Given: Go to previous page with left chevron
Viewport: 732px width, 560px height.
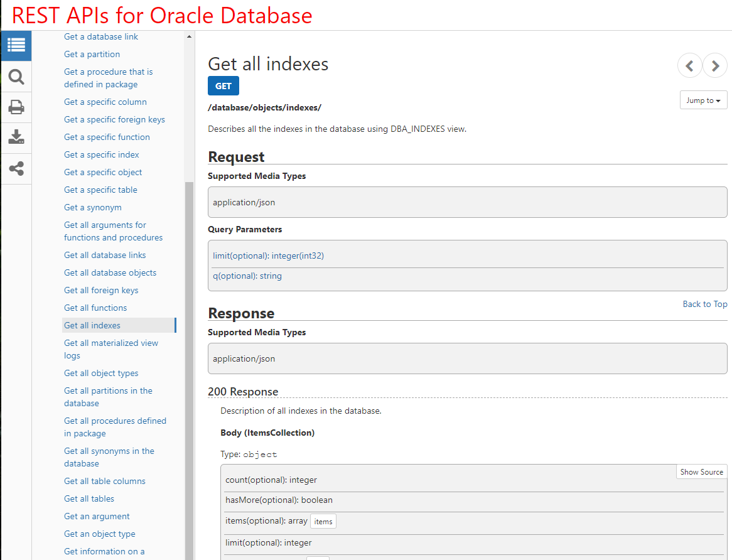Looking at the screenshot, I should 689,67.
